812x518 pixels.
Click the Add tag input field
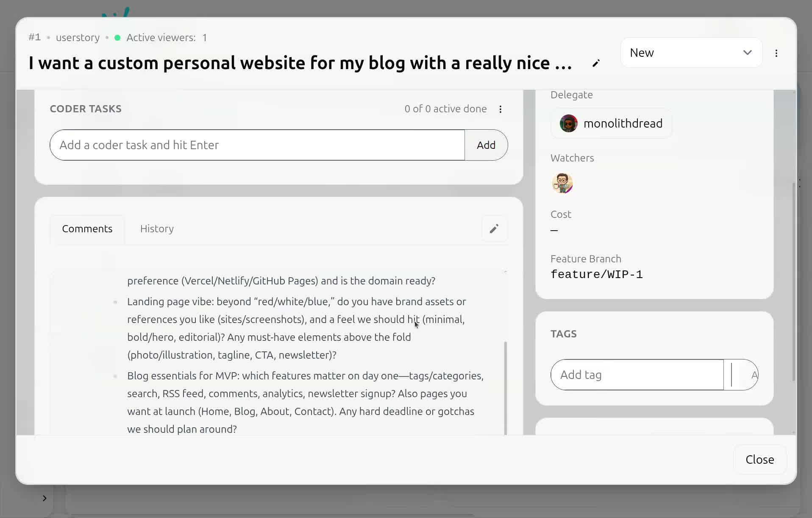click(x=636, y=375)
